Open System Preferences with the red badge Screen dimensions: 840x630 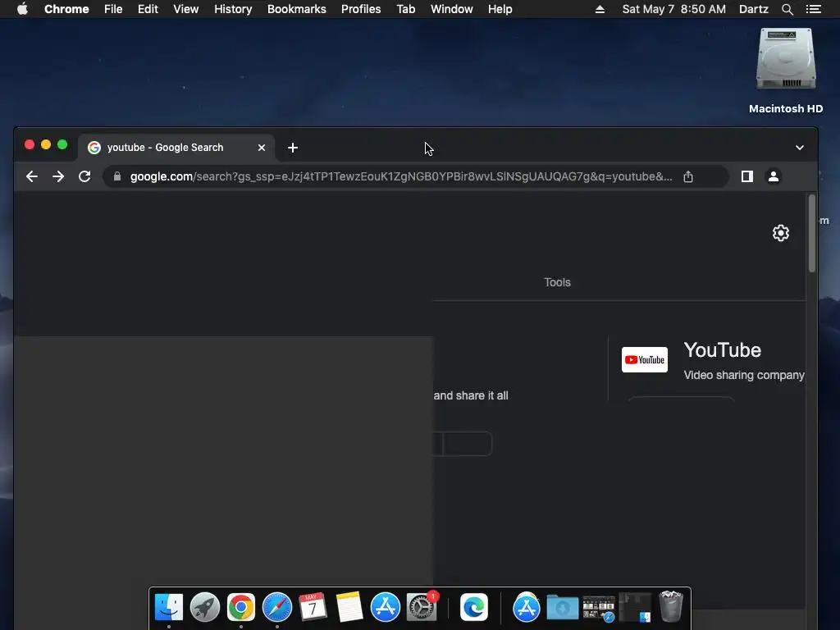(x=422, y=608)
